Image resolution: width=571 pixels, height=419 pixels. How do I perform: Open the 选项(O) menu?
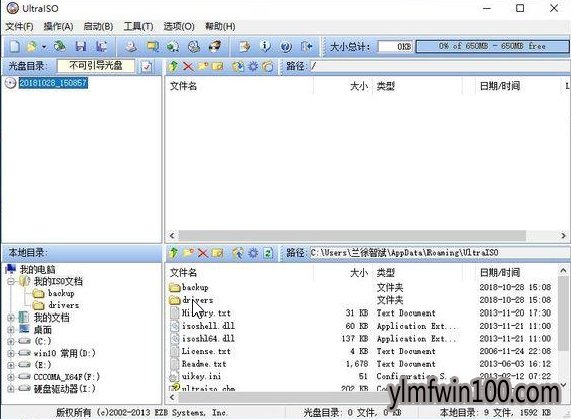coord(179,27)
